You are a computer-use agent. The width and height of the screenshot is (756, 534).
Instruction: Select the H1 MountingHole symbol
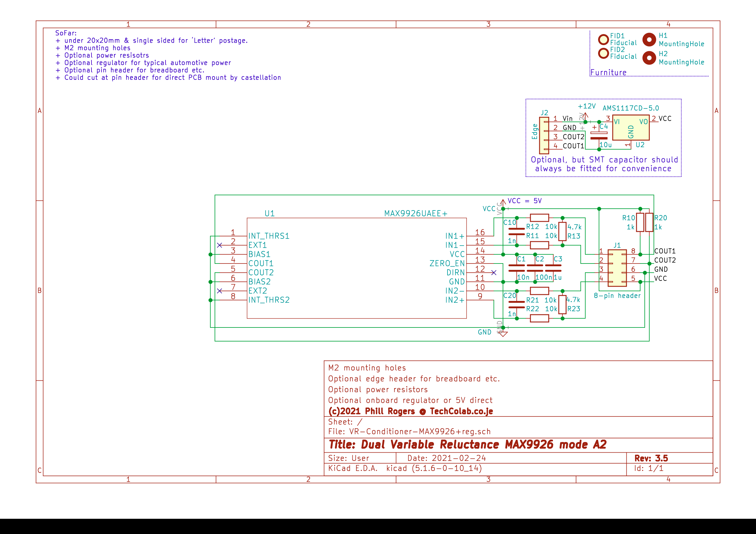649,40
